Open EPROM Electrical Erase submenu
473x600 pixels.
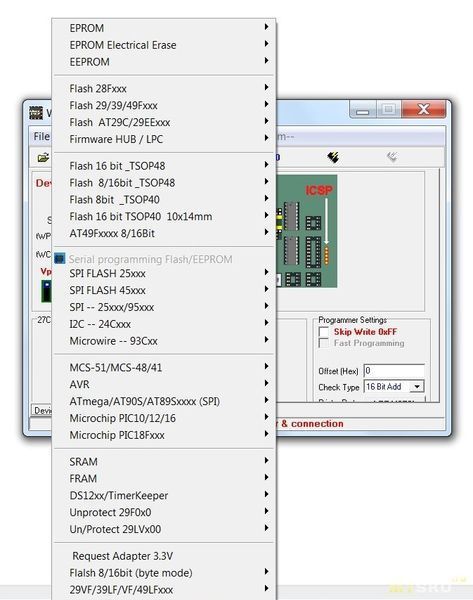point(164,45)
